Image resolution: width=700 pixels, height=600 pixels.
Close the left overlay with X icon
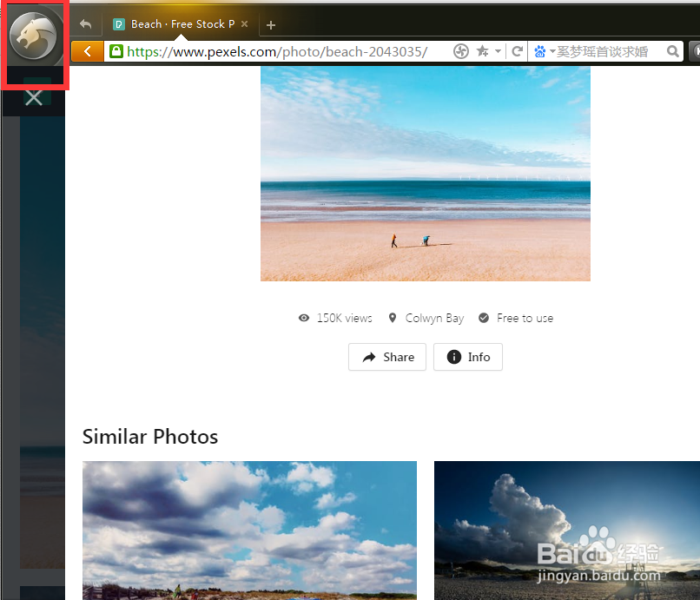(x=34, y=97)
